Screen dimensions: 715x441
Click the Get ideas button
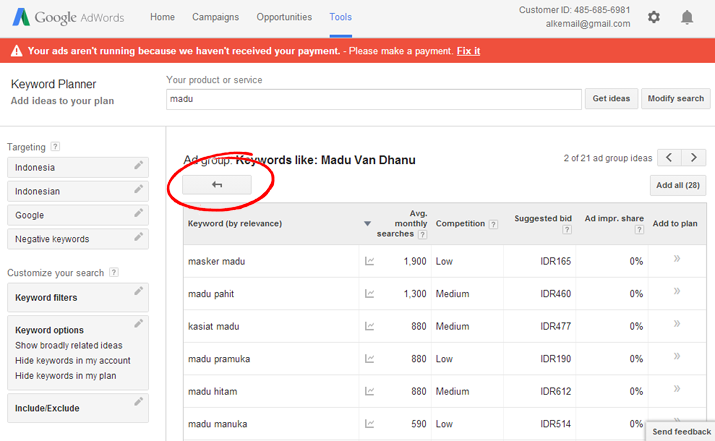click(611, 99)
